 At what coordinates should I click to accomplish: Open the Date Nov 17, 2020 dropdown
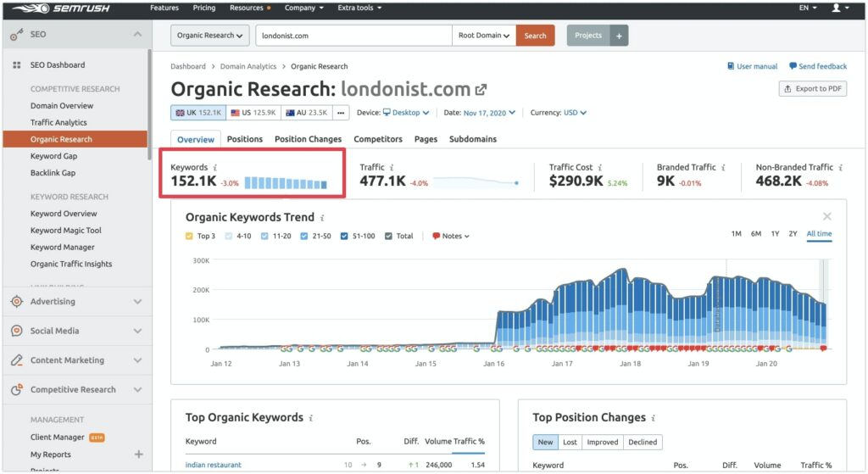coord(489,113)
